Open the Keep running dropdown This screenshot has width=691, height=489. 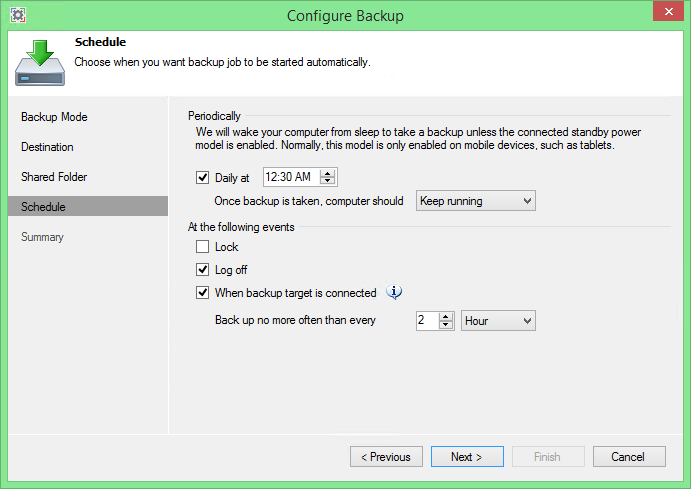coord(476,201)
